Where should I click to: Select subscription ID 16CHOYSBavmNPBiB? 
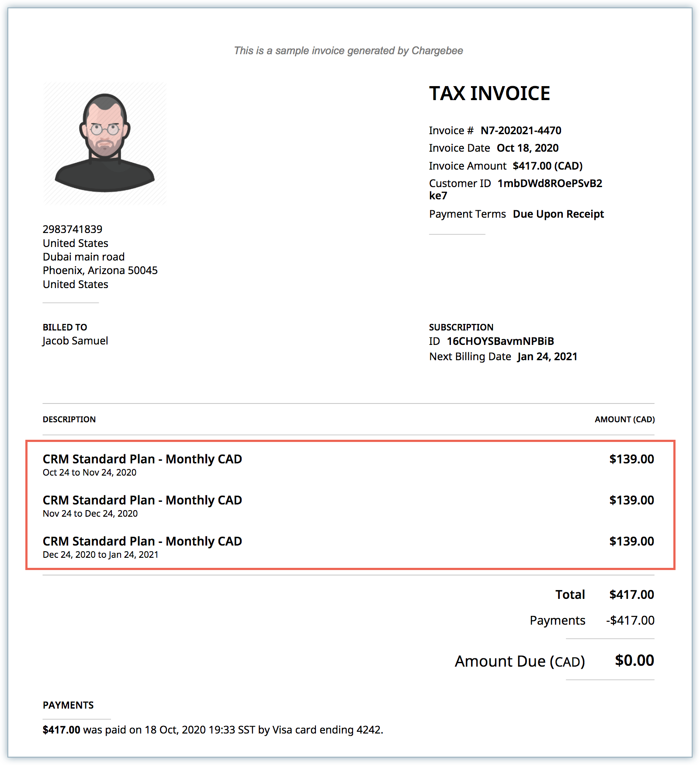point(500,341)
